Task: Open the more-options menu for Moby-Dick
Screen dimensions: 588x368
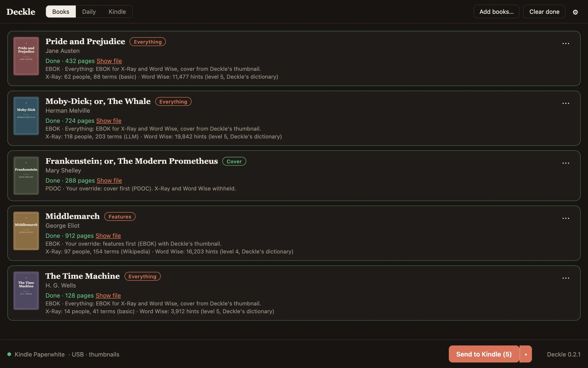Action: pos(566,103)
